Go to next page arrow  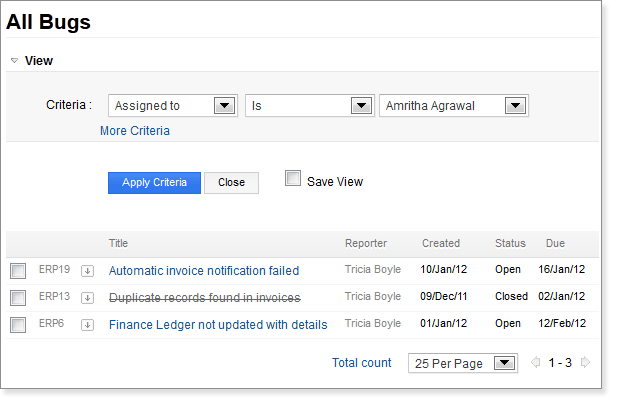(586, 362)
